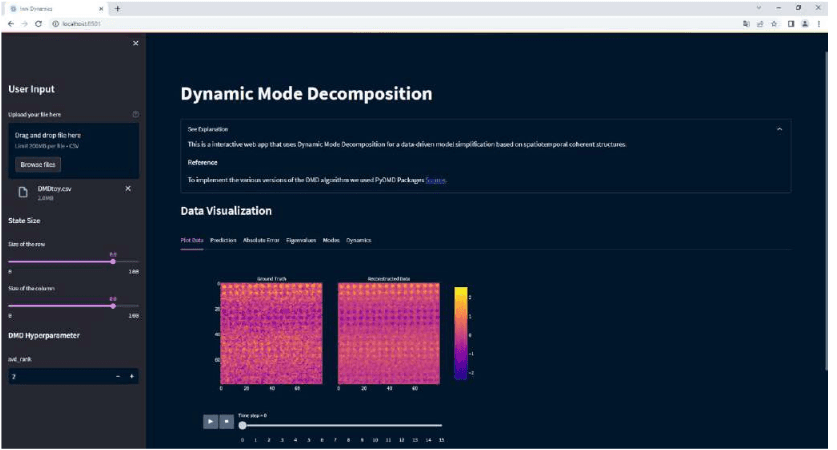
Task: Switch to the Prediction tab
Action: click(x=223, y=240)
